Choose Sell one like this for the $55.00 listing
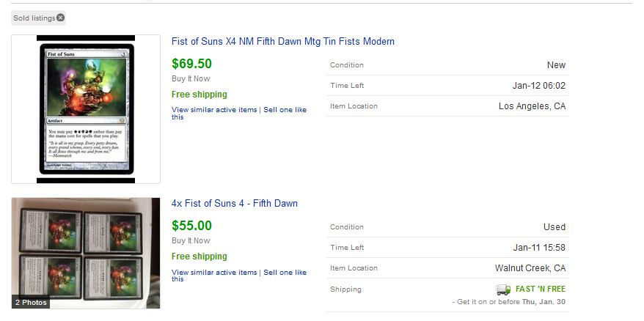 click(x=285, y=273)
